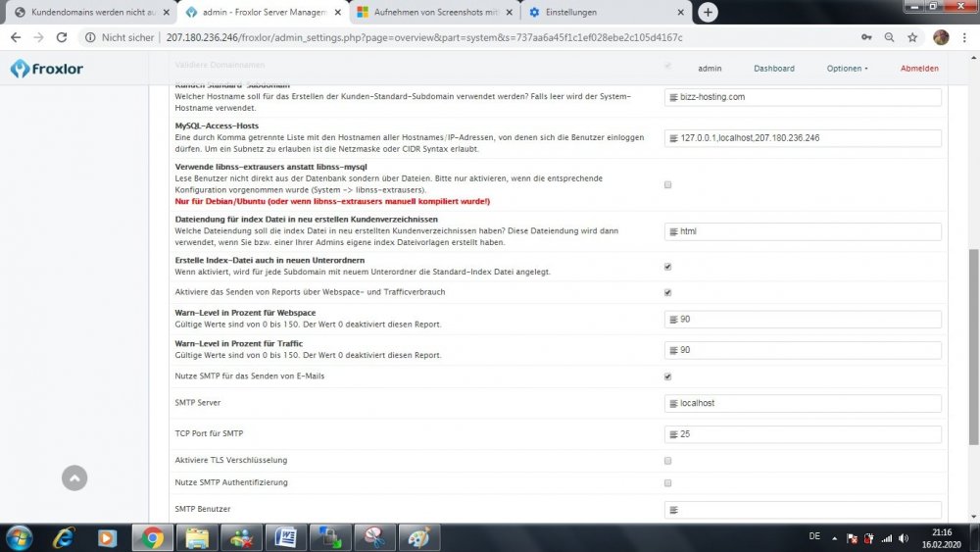980x552 pixels.
Task: Expand the Optionen dropdown menu
Action: [847, 69]
